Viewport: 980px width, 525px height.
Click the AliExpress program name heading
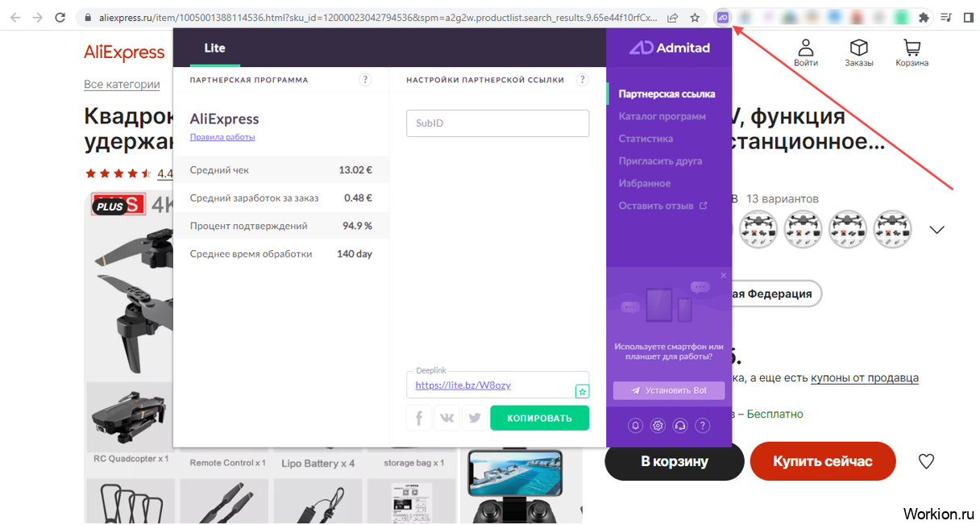point(224,119)
